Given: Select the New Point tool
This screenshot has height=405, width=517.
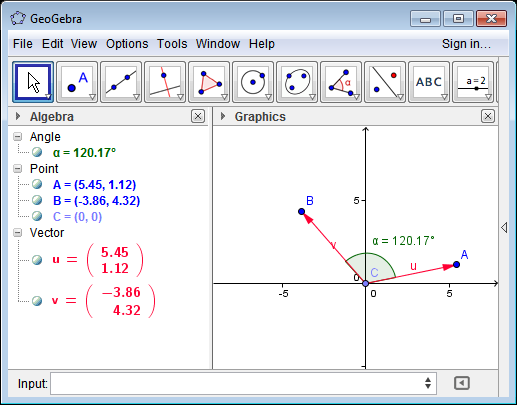Looking at the screenshot, I should tap(77, 82).
